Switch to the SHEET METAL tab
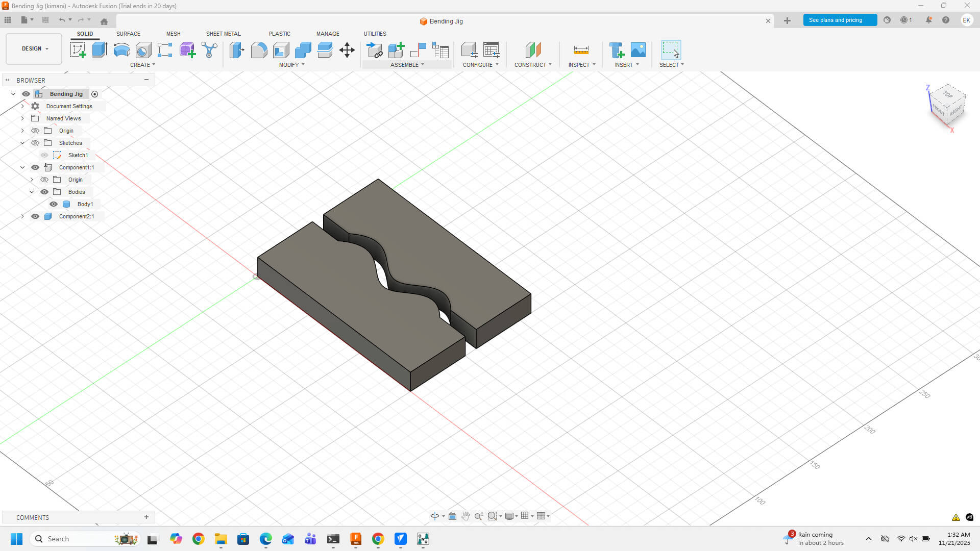 click(223, 34)
